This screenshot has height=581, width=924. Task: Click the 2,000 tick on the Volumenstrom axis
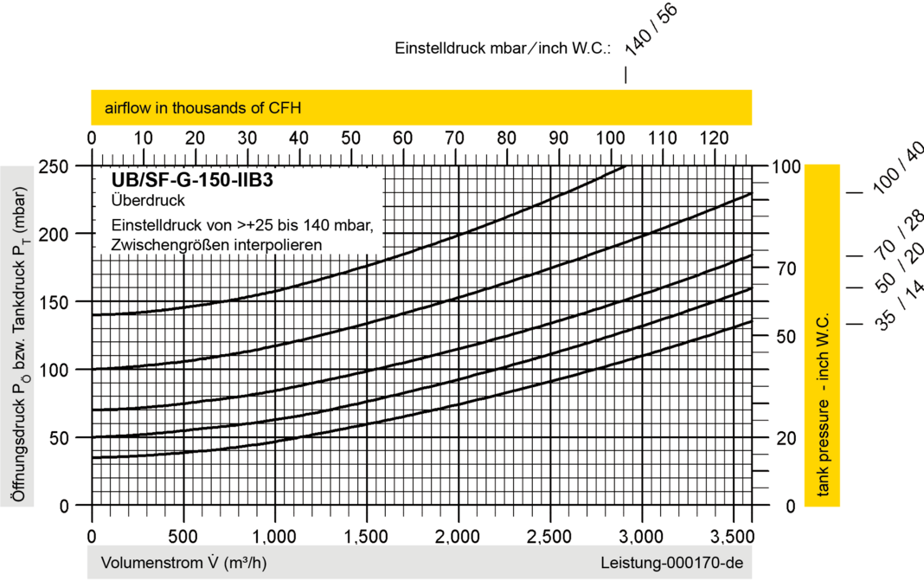tap(458, 537)
